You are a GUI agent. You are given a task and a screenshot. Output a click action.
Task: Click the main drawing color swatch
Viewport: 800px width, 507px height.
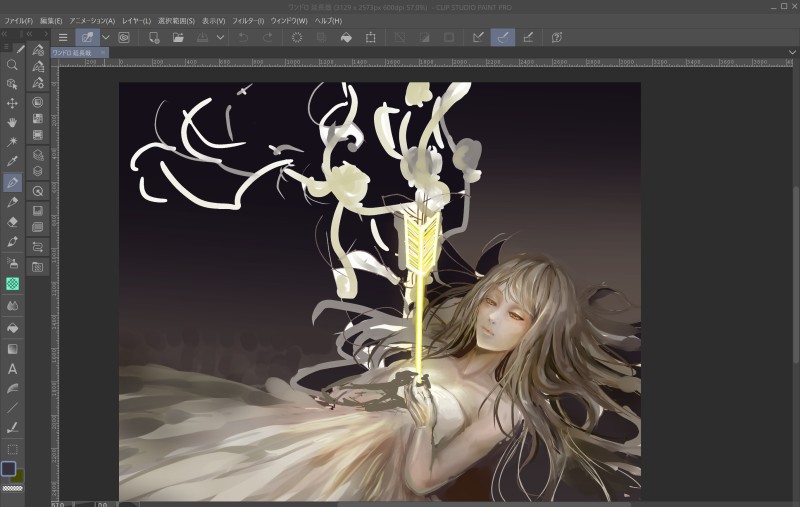coord(9,467)
